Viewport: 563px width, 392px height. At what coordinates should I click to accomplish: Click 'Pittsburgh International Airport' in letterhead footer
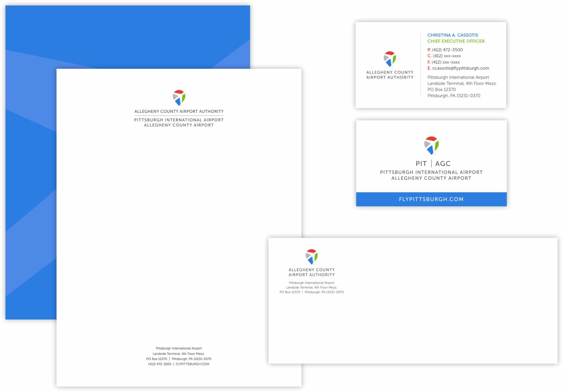pos(179,348)
